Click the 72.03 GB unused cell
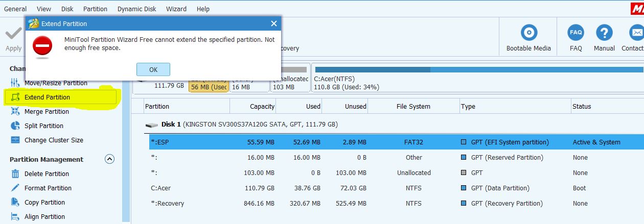 pos(353,188)
